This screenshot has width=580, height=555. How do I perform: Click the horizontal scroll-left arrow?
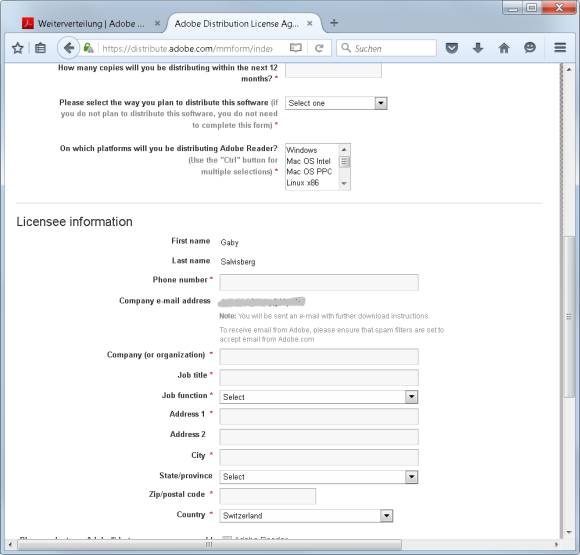[10, 544]
